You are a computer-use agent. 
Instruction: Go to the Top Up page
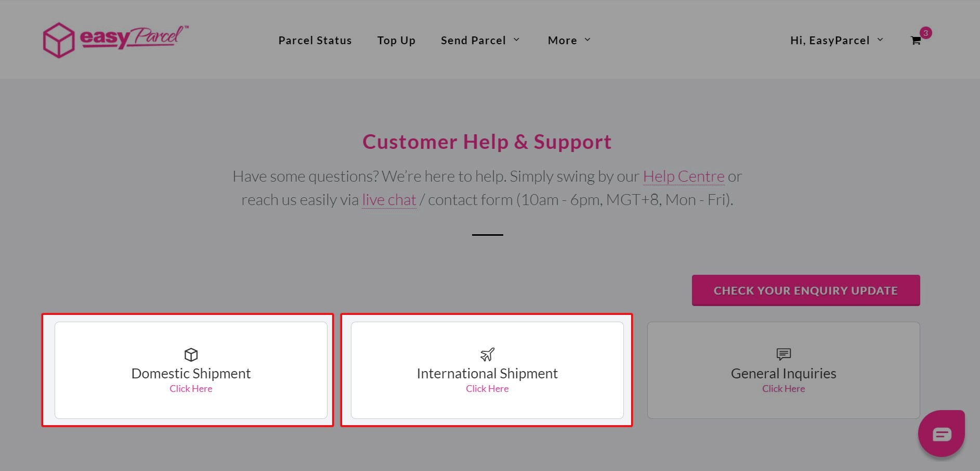tap(396, 40)
